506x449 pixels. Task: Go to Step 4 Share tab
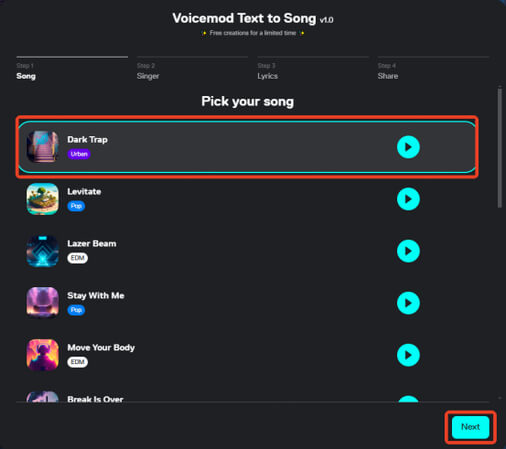[x=388, y=71]
